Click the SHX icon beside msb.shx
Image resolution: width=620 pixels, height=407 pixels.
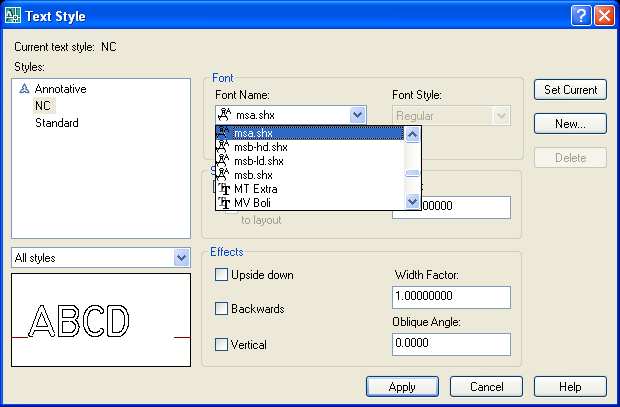point(223,174)
